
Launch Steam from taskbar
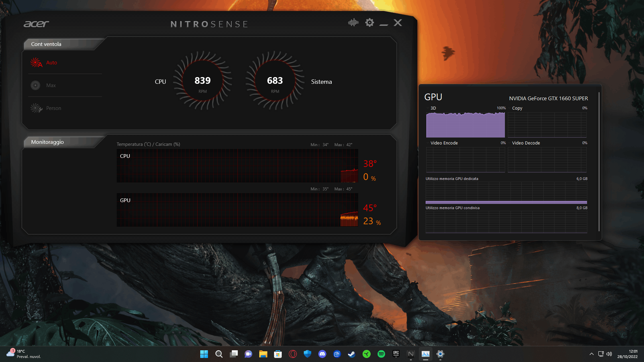[x=352, y=354]
